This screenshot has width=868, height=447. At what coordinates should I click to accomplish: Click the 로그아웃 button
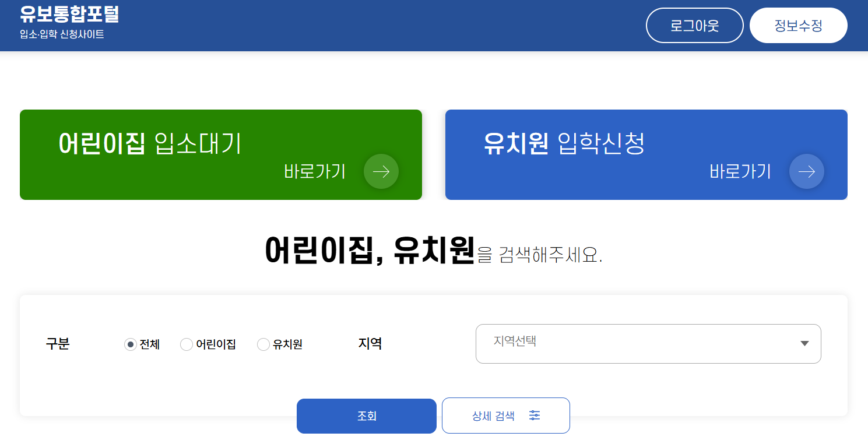[x=695, y=26]
